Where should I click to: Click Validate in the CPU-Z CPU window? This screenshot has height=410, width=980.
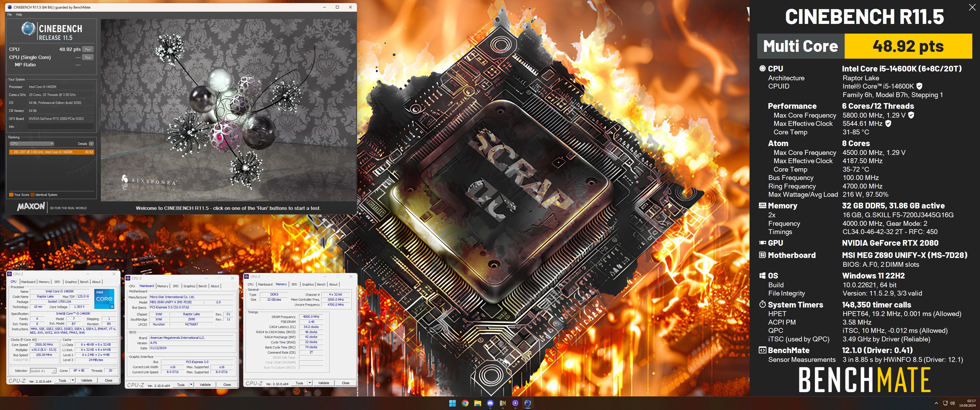(87, 380)
